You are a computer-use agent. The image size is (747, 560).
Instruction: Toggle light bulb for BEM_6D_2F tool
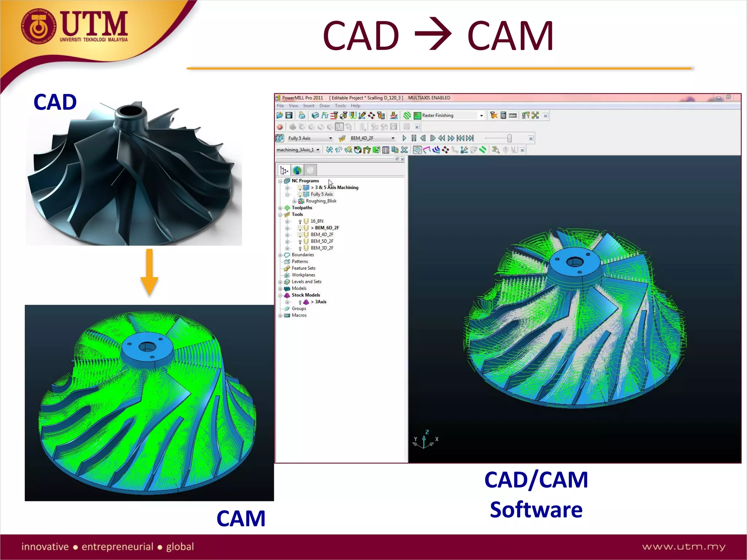pyautogui.click(x=300, y=228)
